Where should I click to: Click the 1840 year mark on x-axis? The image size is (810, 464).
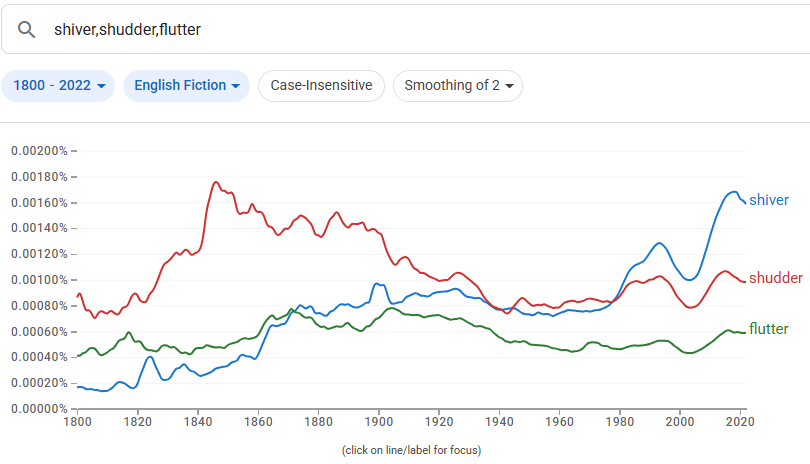point(197,421)
